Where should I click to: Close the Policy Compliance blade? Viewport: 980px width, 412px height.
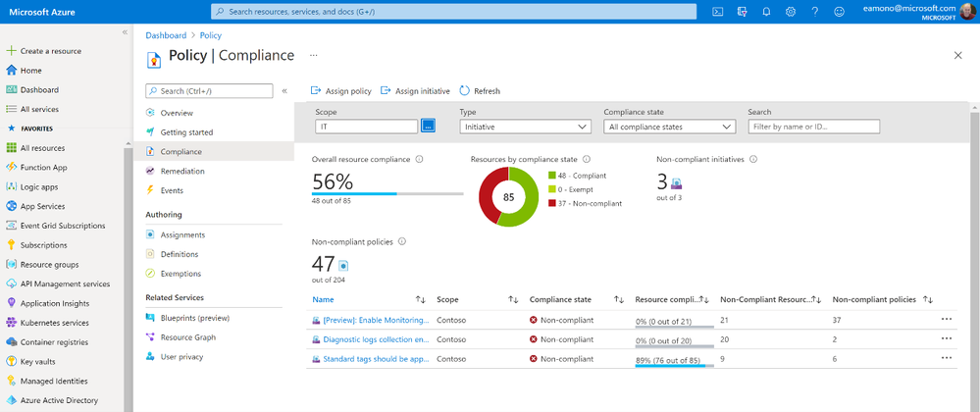(x=958, y=56)
